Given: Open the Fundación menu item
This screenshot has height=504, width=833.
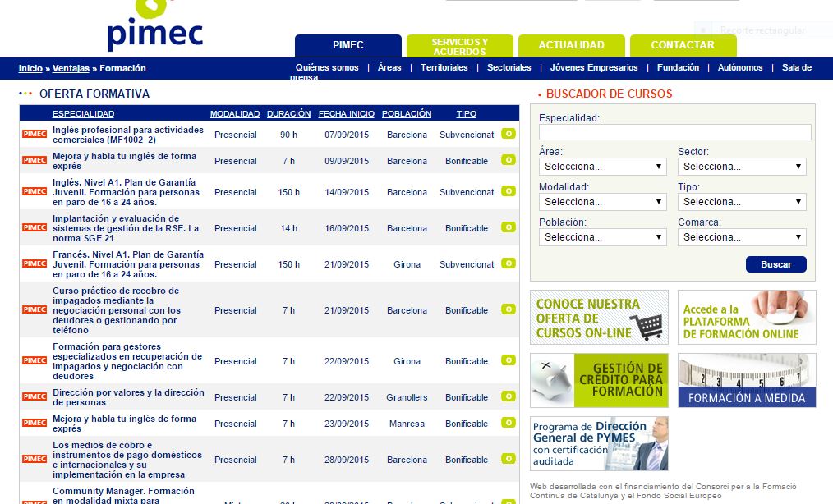Looking at the screenshot, I should 678,67.
